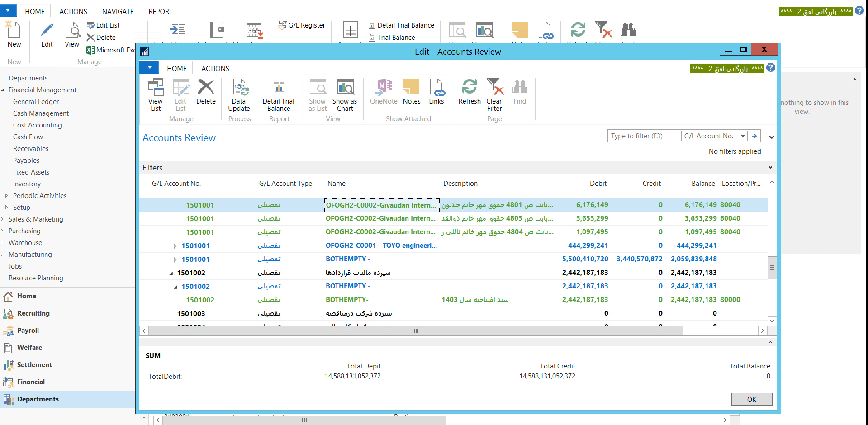Clear Filter in Accounts Review ribbon
This screenshot has width=868, height=425.
pos(494,94)
